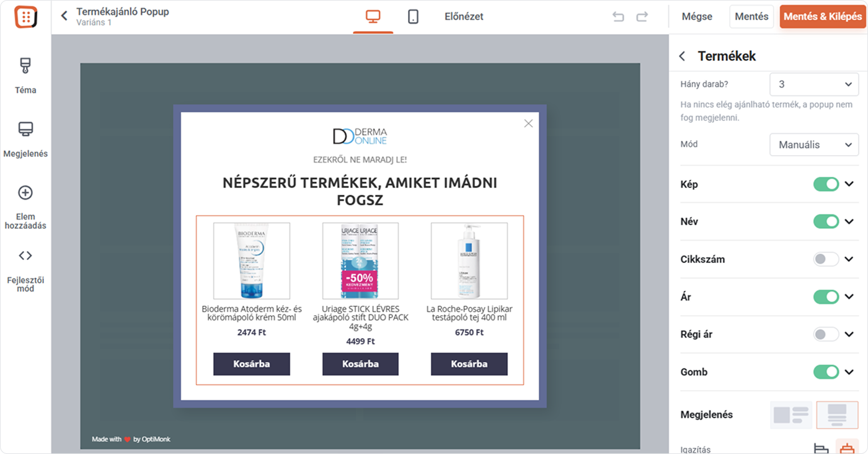
Task: Expand Cikkszám settings chevron
Action: pyautogui.click(x=849, y=259)
